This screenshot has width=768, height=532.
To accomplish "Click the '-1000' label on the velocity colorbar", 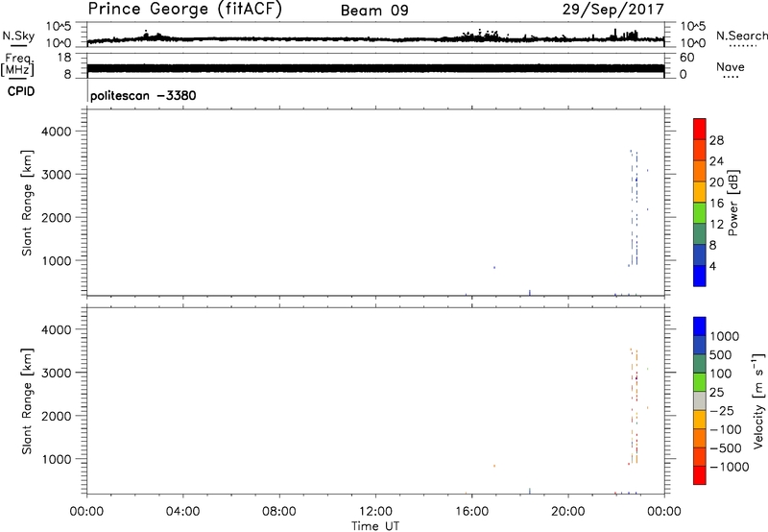I will (730, 467).
